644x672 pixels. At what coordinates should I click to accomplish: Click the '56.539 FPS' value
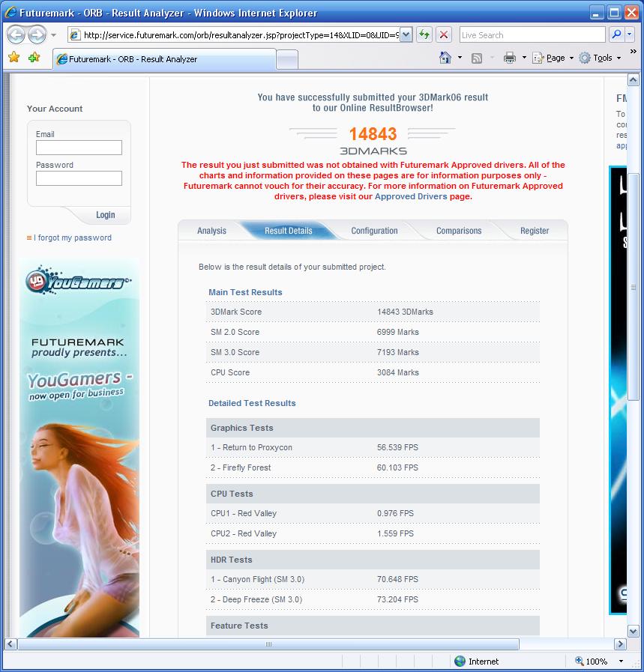click(x=397, y=447)
